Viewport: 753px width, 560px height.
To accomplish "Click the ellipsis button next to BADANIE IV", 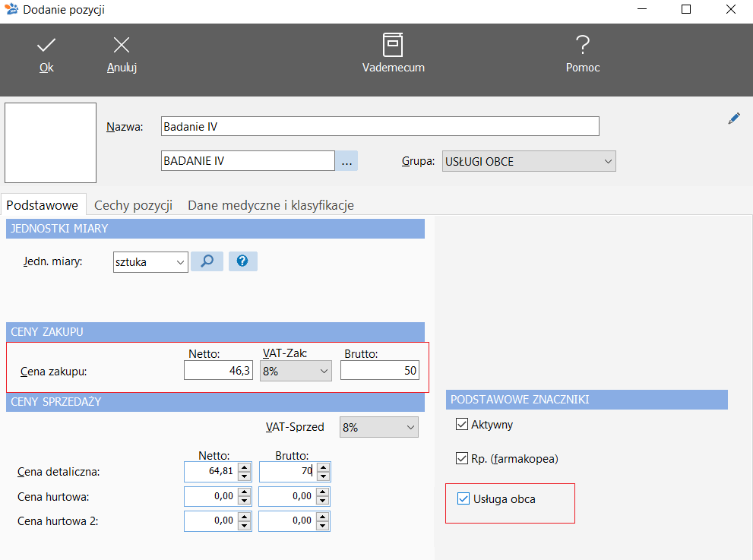I will 346,161.
